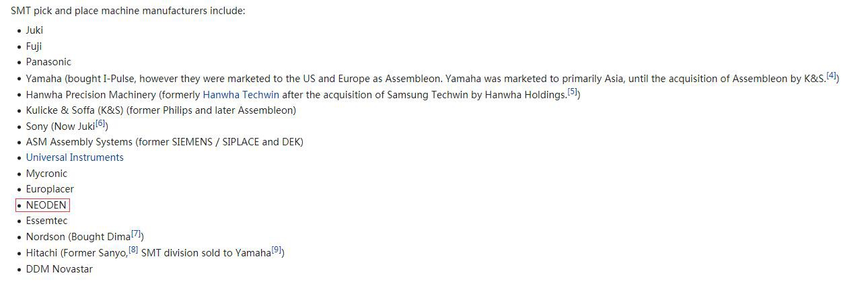868x292 pixels.
Task: Follow citation [6] beside Now Juki
Action: click(100, 123)
